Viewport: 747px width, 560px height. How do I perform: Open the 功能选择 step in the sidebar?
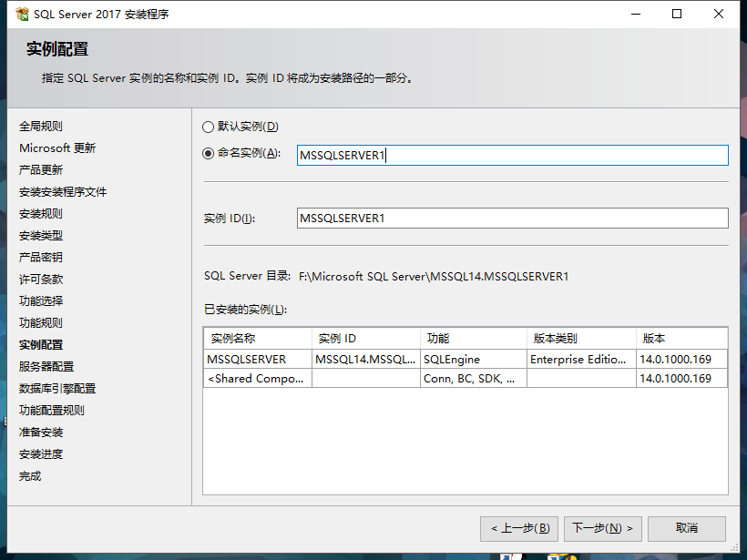(41, 301)
